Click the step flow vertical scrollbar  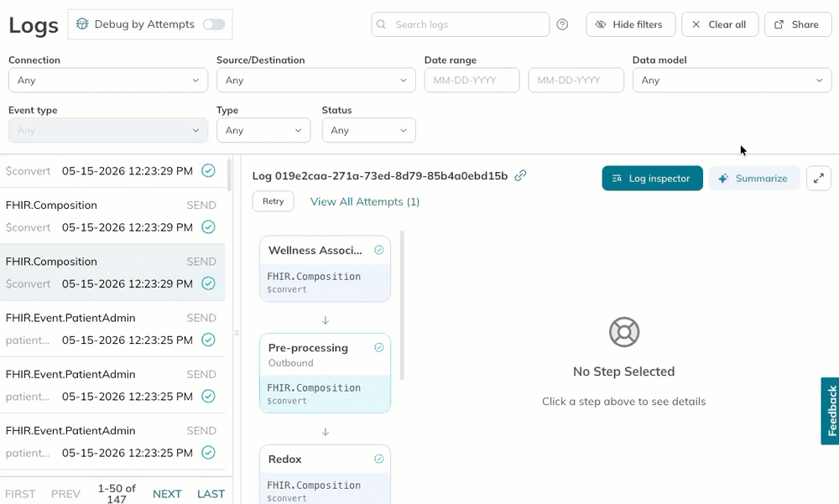402,305
